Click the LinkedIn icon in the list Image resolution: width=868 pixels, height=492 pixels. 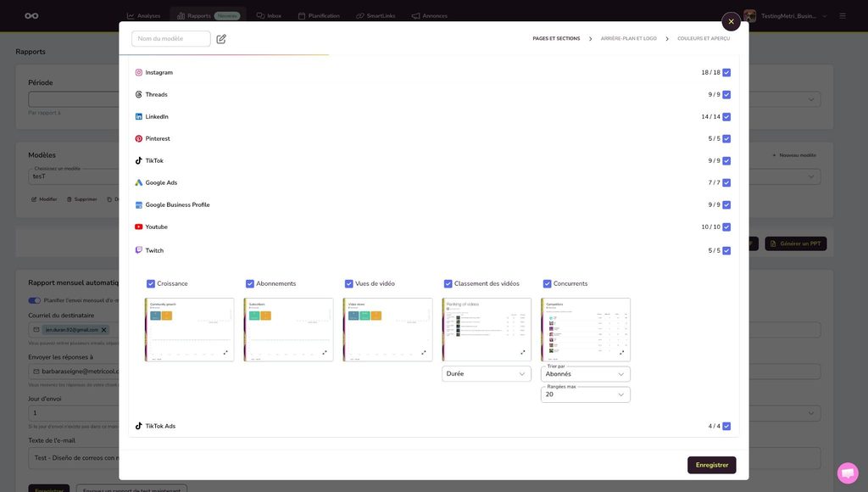pyautogui.click(x=138, y=117)
